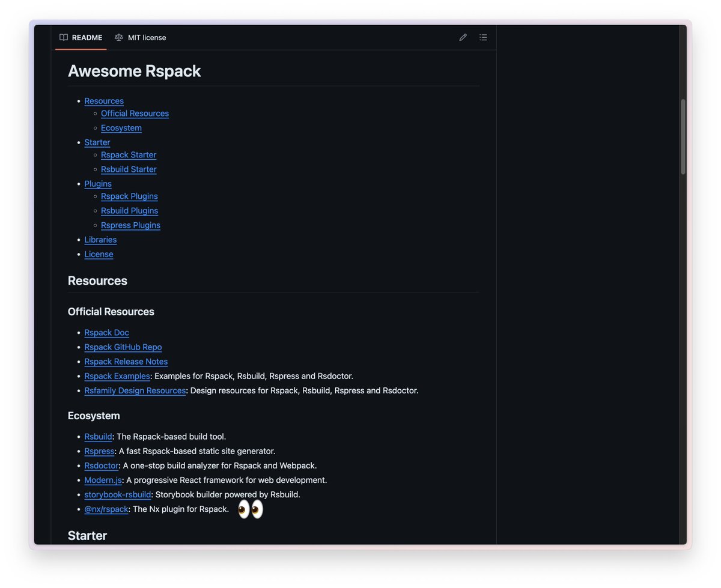The height and width of the screenshot is (588, 721).
Task: Open the Rsbuild ecosystem link
Action: coord(98,437)
